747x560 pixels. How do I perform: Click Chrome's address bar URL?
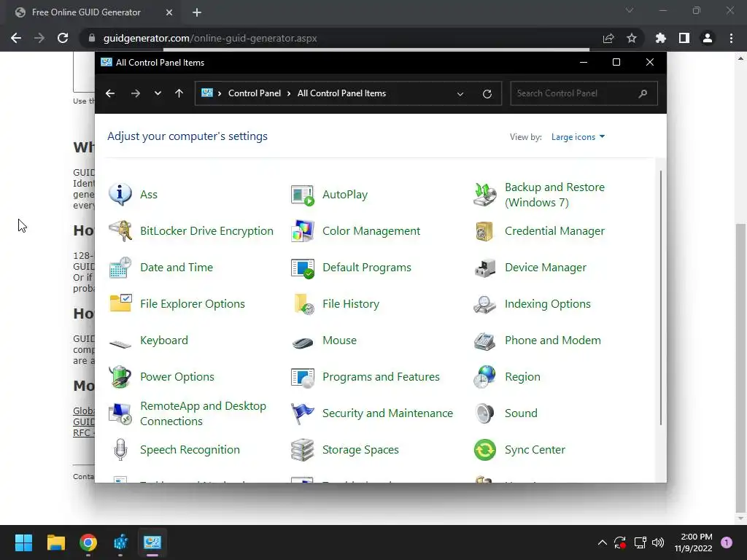(210, 38)
